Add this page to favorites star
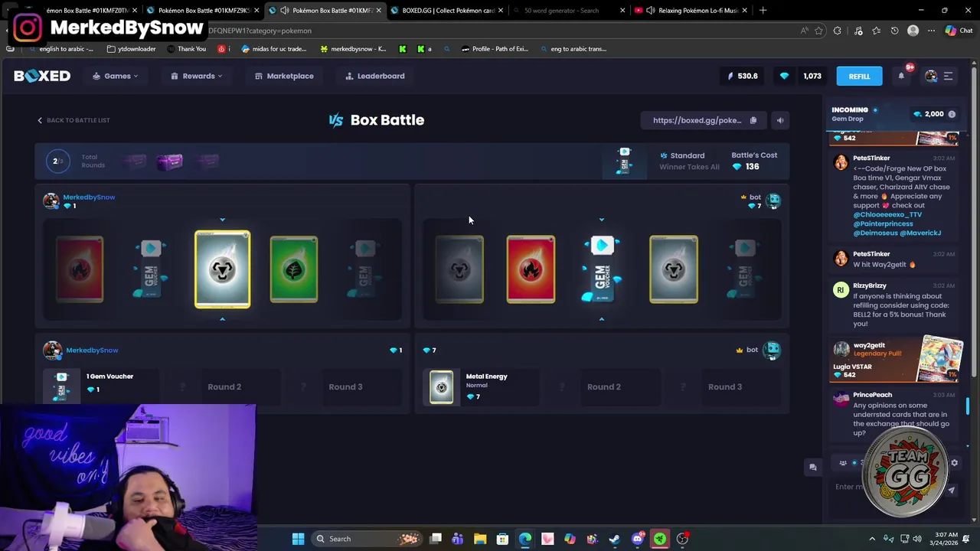 pyautogui.click(x=818, y=31)
